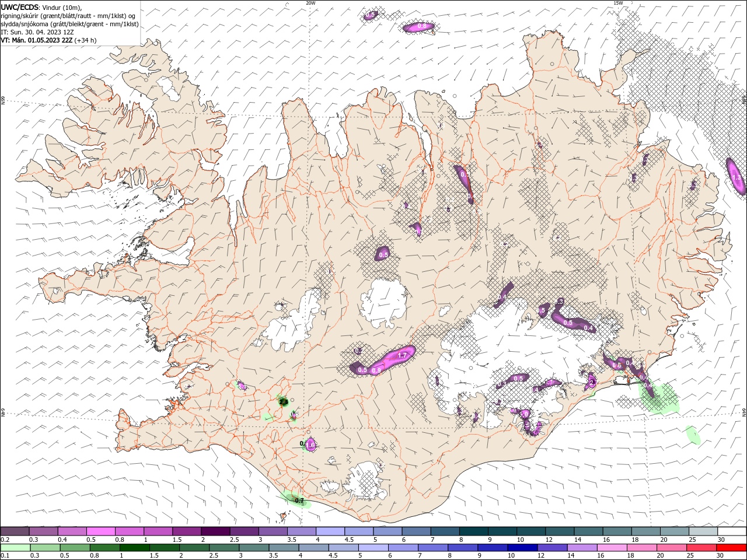Click the 1.7 precipitation value on the map

pos(402,355)
